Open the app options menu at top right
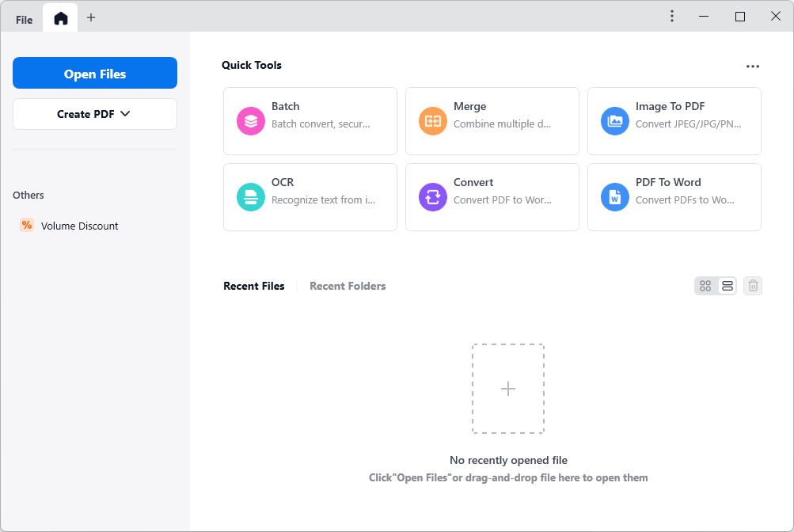Image resolution: width=794 pixels, height=532 pixels. point(671,16)
